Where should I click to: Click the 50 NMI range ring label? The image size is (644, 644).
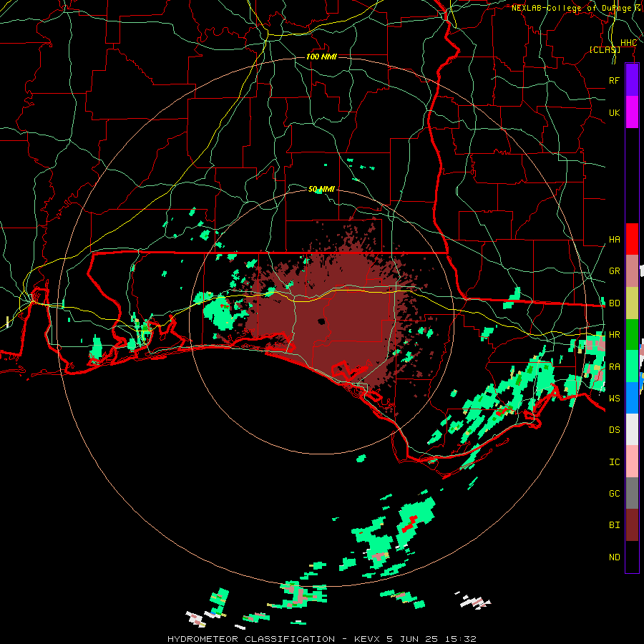321,189
